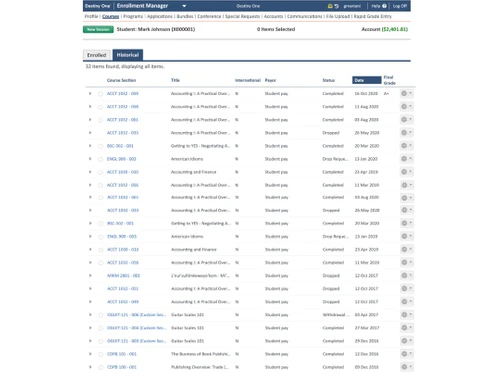Screen dimensions: 500x375
Task: Open gear actions menu for ACCT 1032 - 049
Action: pyautogui.click(x=407, y=302)
